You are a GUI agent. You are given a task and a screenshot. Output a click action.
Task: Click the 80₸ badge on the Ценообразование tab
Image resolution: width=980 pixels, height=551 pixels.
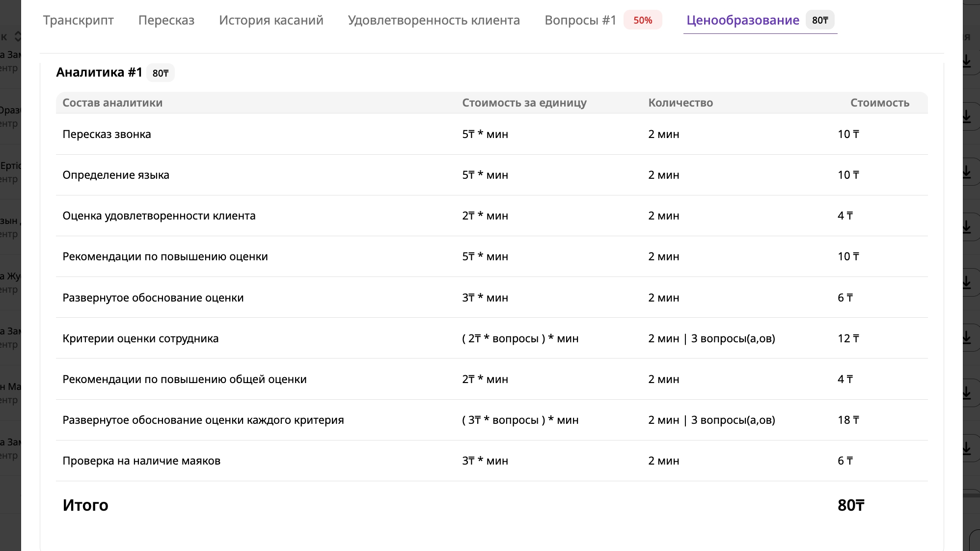coord(819,20)
